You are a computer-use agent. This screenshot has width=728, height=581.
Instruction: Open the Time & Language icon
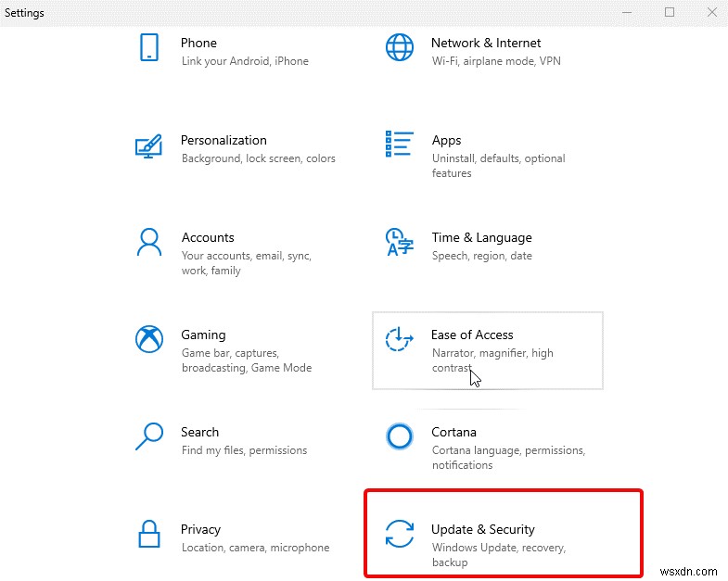[400, 242]
